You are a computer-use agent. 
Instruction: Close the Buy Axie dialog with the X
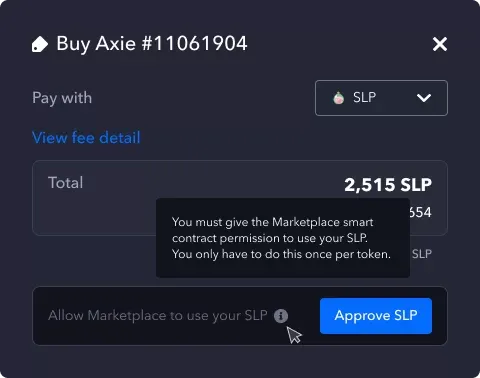440,44
